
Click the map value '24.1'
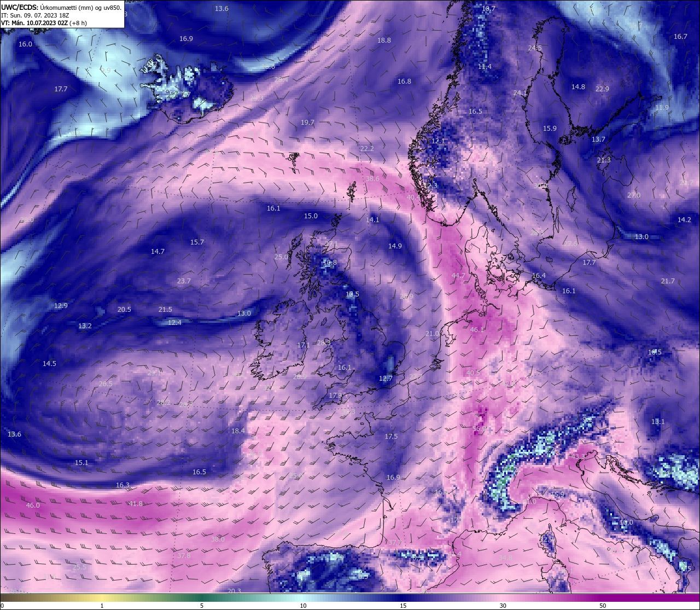click(x=520, y=92)
